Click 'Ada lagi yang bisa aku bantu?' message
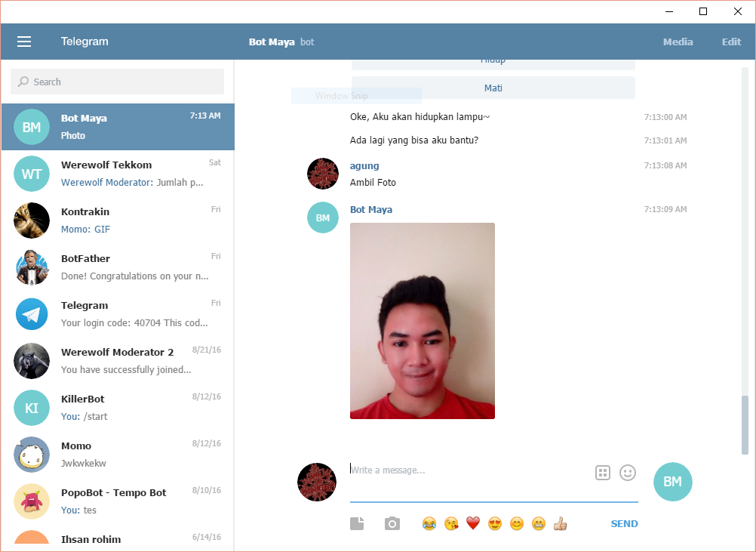Screen dimensions: 756x552 (414, 140)
